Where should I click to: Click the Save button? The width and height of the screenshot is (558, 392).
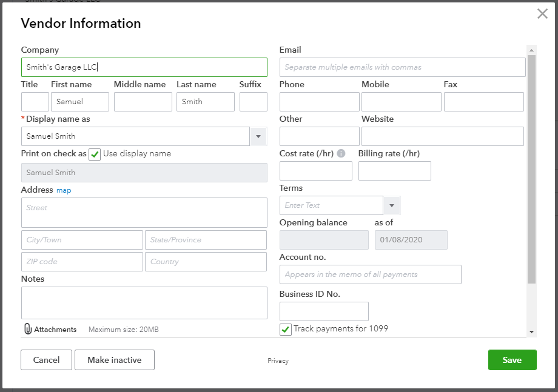[x=512, y=360]
